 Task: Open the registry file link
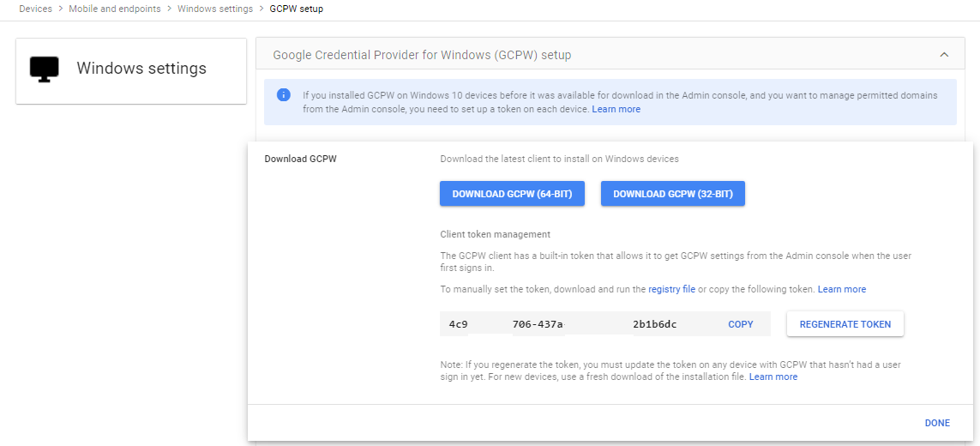[x=672, y=289]
